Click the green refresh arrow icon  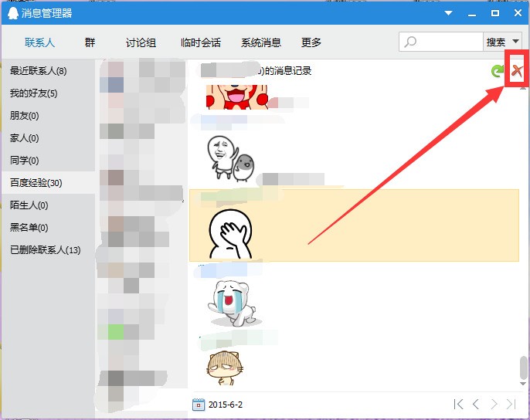(498, 71)
